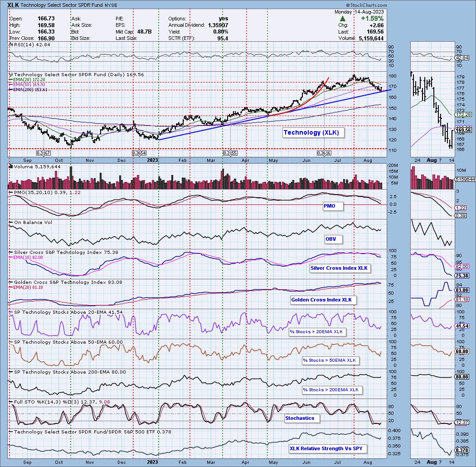Click the 0.3155 cycle label on price chart
This screenshot has height=467, width=476.
[230, 153]
